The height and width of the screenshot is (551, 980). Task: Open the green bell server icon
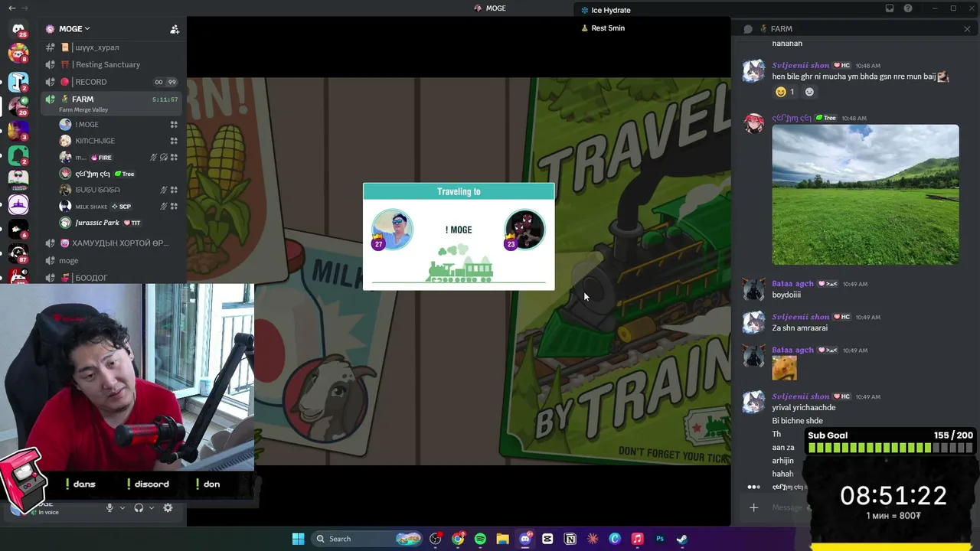click(18, 155)
